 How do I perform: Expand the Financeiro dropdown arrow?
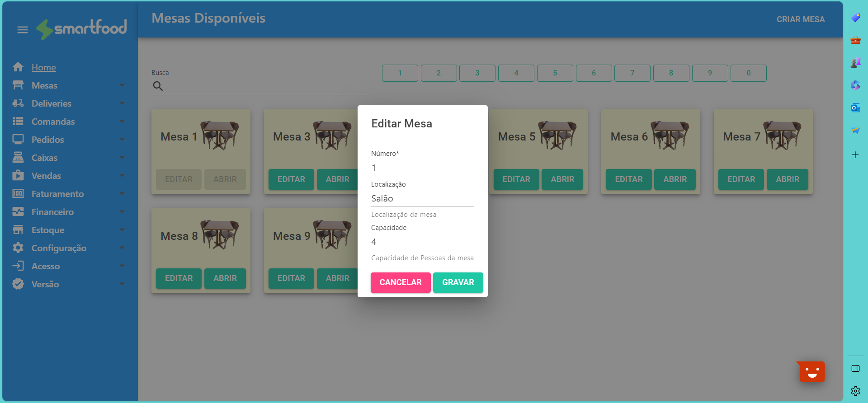click(x=122, y=212)
